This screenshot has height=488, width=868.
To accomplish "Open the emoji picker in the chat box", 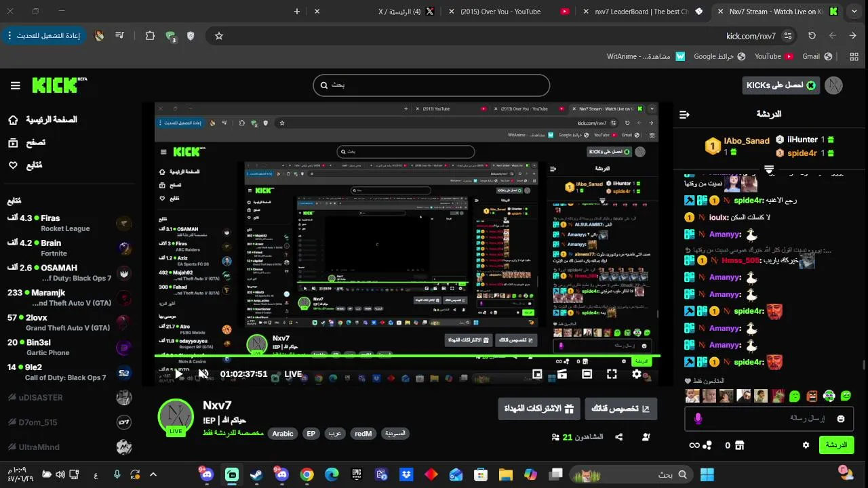I will coord(841,419).
